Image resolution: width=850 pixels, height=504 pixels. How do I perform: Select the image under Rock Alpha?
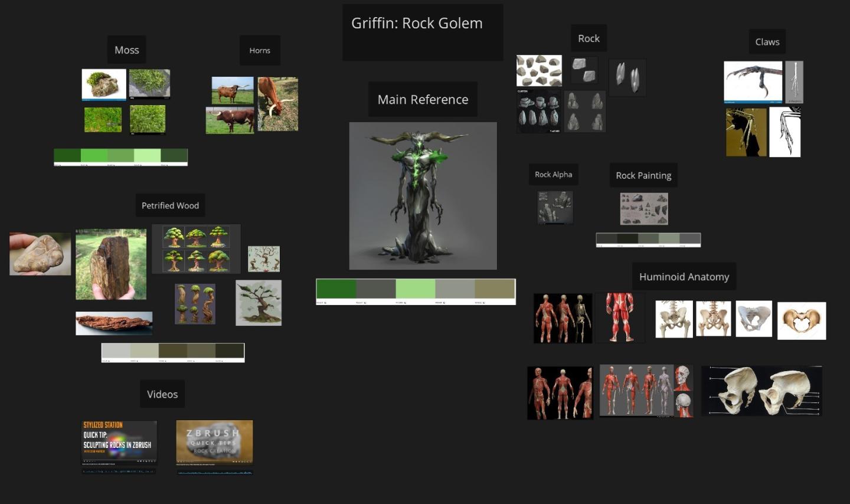(555, 207)
